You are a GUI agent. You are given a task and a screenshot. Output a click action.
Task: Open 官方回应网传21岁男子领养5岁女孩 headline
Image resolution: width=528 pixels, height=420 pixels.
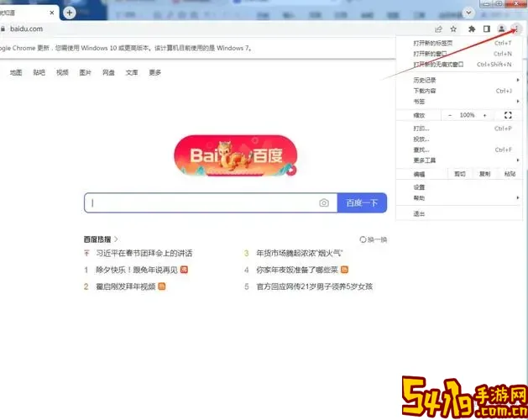[315, 286]
